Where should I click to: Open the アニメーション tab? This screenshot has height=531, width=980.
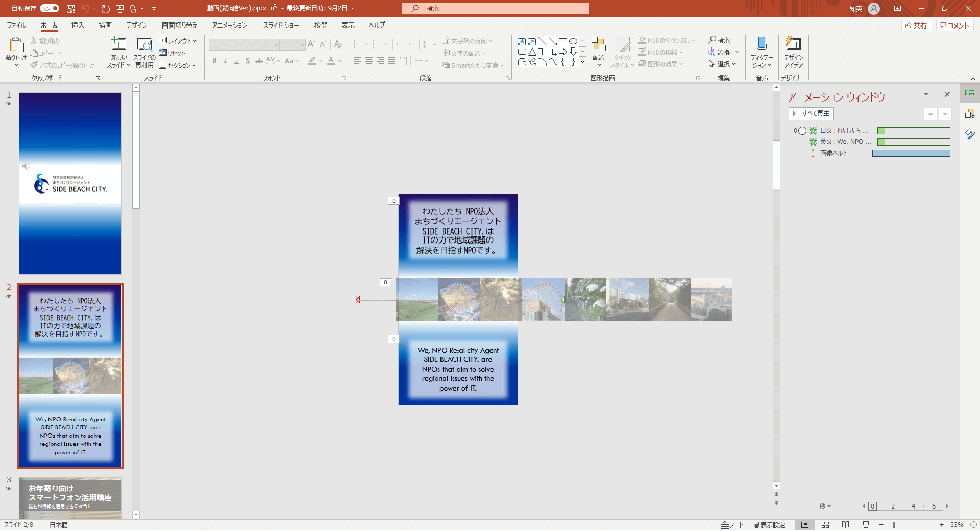(230, 25)
